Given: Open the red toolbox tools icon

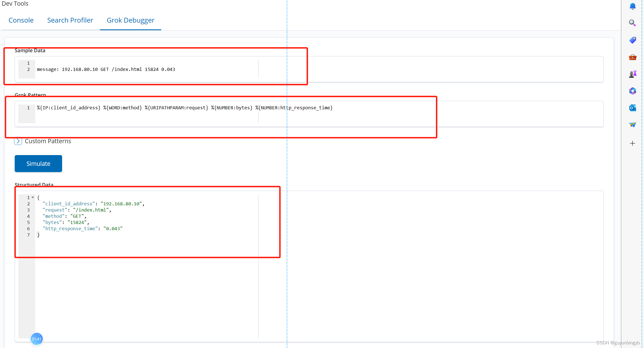Looking at the screenshot, I should 632,57.
